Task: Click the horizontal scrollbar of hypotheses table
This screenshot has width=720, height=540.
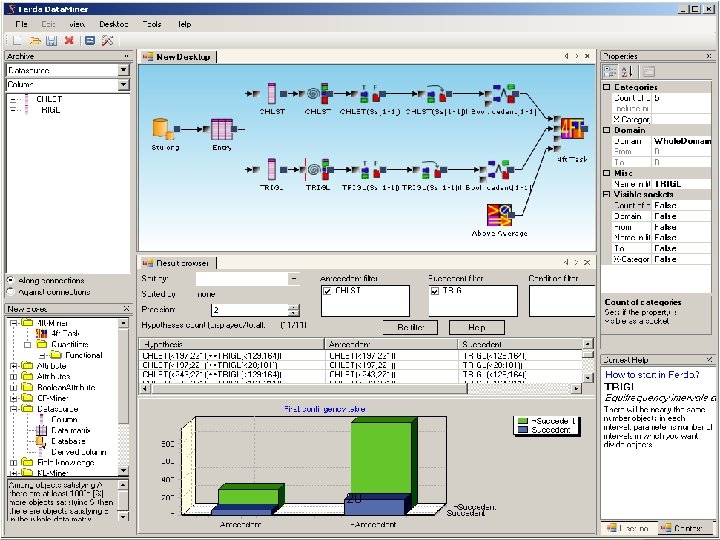Action: (x=360, y=388)
